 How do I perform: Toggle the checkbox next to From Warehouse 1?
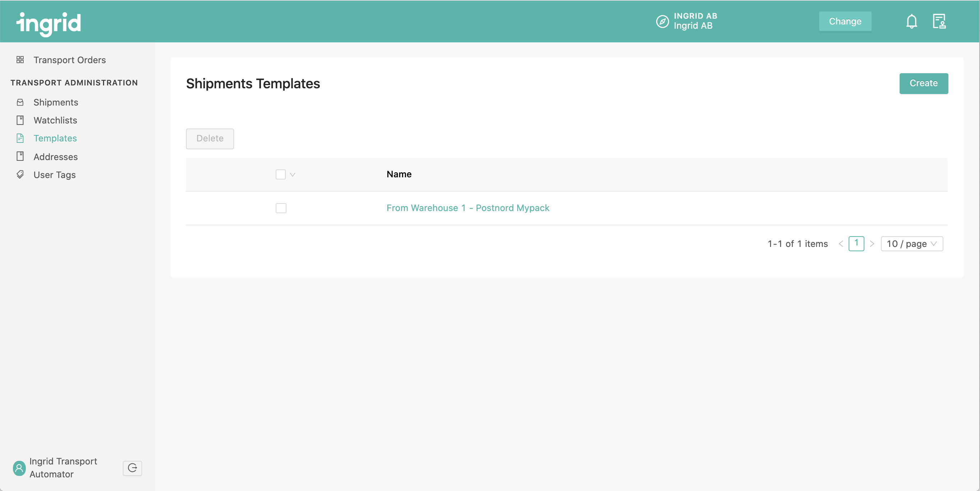pyautogui.click(x=281, y=208)
